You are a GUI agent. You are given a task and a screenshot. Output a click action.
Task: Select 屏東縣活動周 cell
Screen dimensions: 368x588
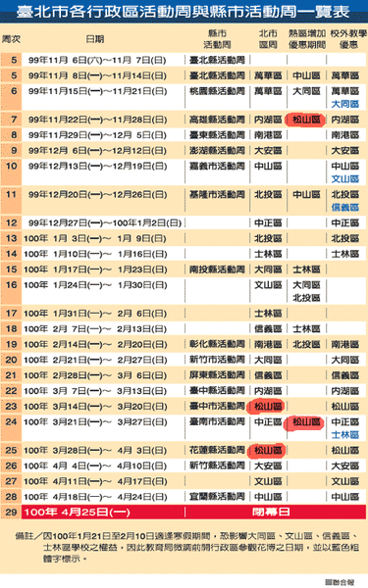point(217,375)
